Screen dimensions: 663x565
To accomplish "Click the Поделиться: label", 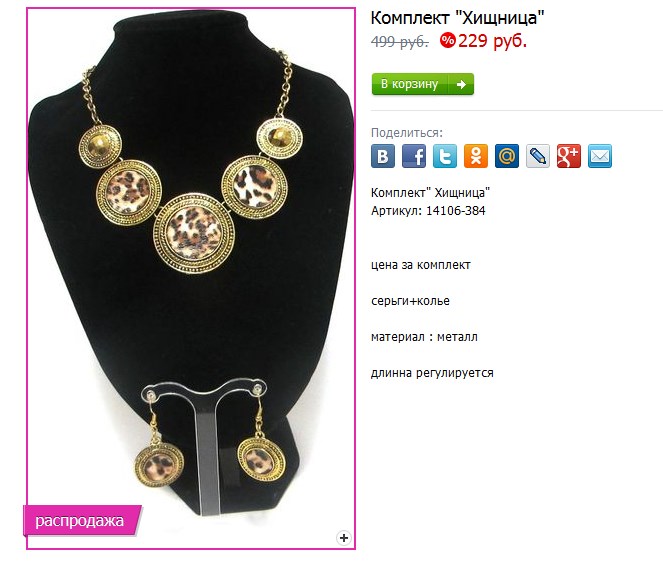I will [x=406, y=133].
